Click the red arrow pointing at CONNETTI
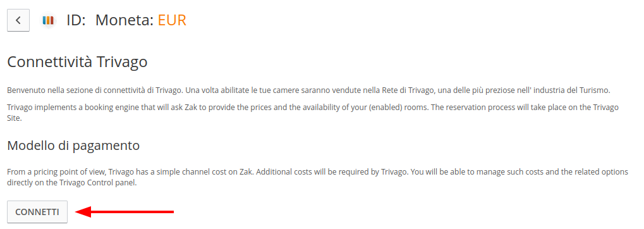 pyautogui.click(x=125, y=212)
